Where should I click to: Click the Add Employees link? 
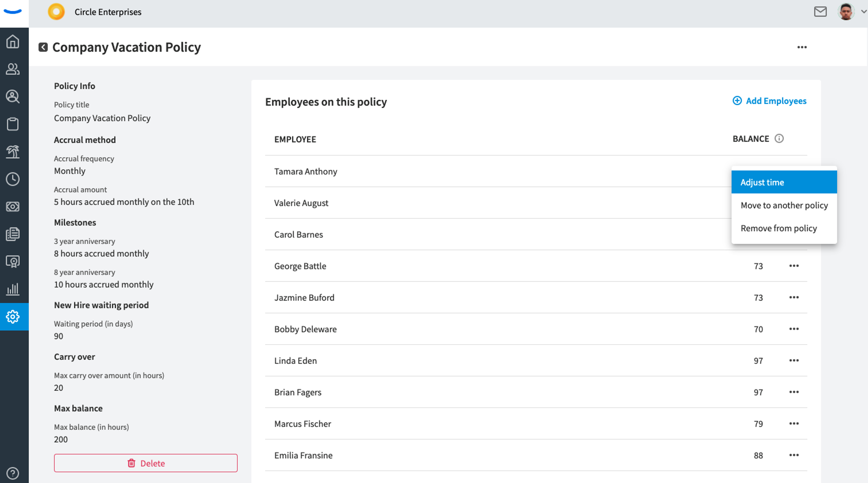[770, 101]
